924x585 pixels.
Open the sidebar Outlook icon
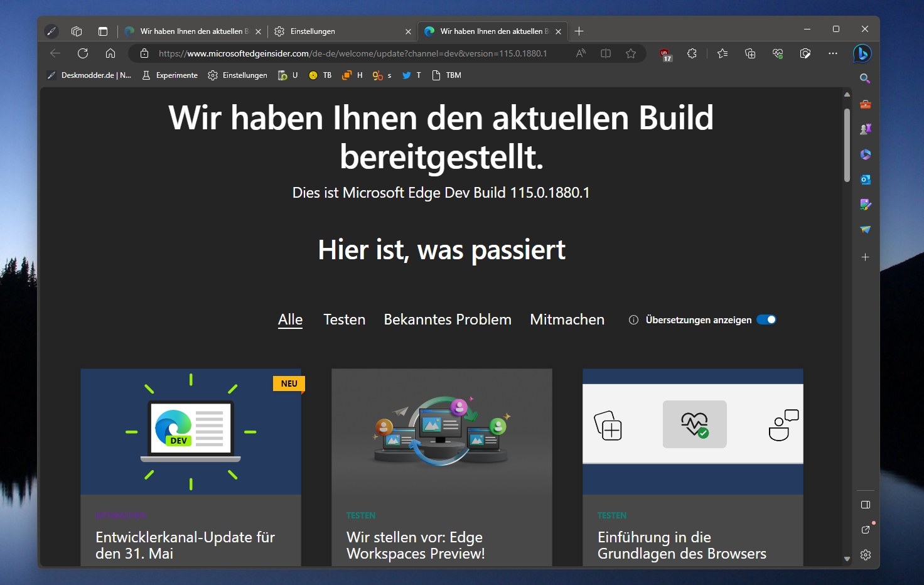pyautogui.click(x=865, y=180)
